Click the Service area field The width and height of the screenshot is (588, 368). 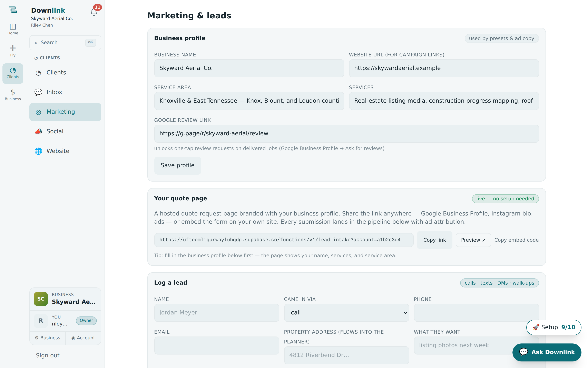coord(249,101)
